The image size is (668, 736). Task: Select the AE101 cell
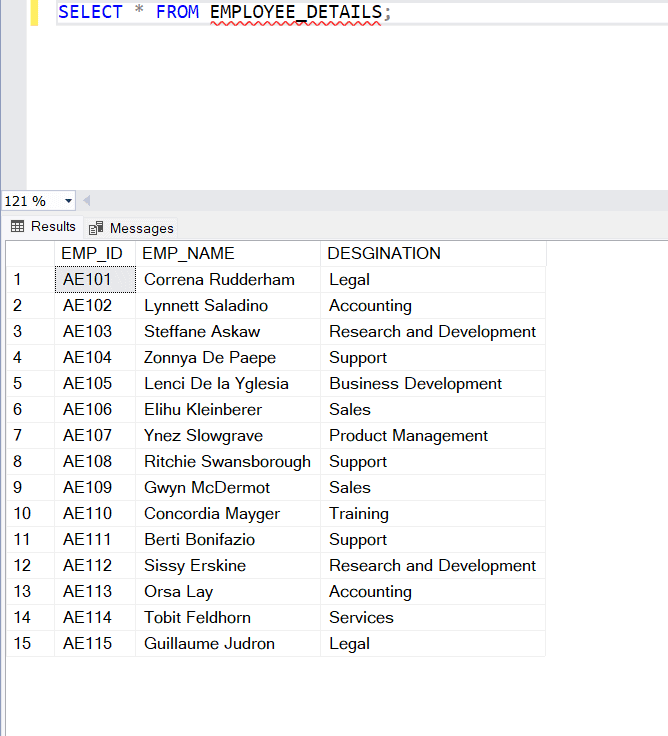[95, 280]
